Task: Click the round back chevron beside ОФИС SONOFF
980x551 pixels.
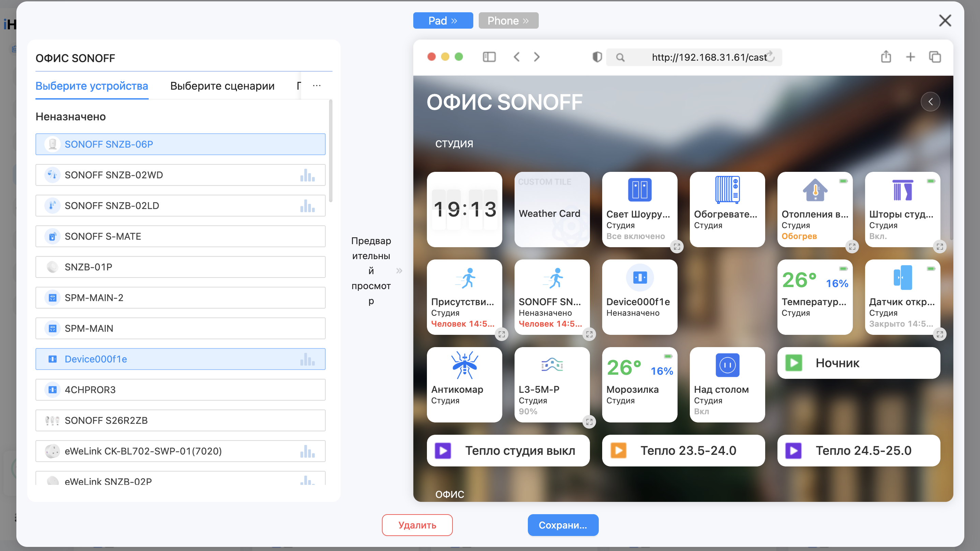Action: [x=930, y=102]
